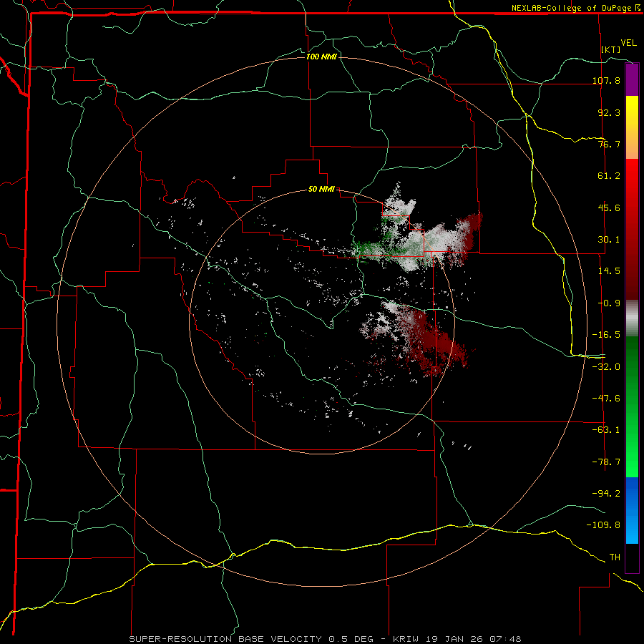Click the VEL legend title
Image resolution: width=644 pixels, height=644 pixels.
point(628,43)
